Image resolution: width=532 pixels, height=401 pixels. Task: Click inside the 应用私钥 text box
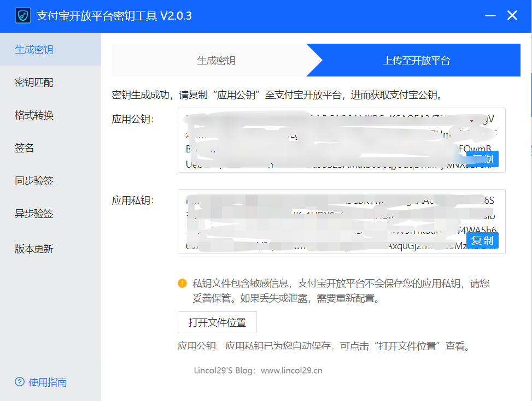pos(328,221)
